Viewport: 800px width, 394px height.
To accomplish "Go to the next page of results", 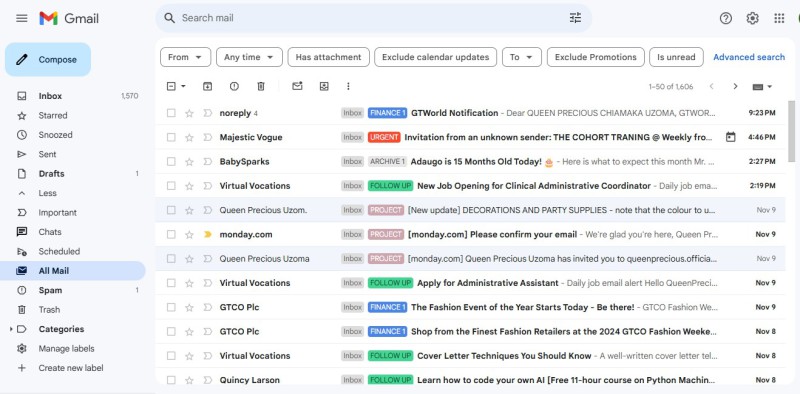I will point(735,86).
